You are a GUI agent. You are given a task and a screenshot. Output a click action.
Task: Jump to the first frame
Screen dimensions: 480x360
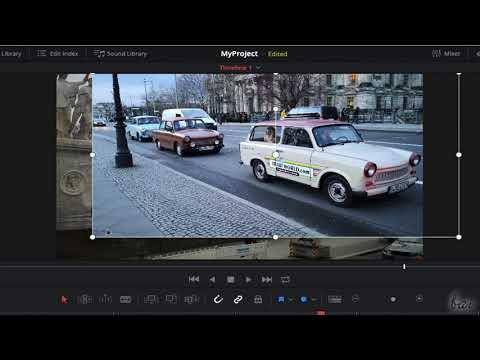[x=194, y=279]
